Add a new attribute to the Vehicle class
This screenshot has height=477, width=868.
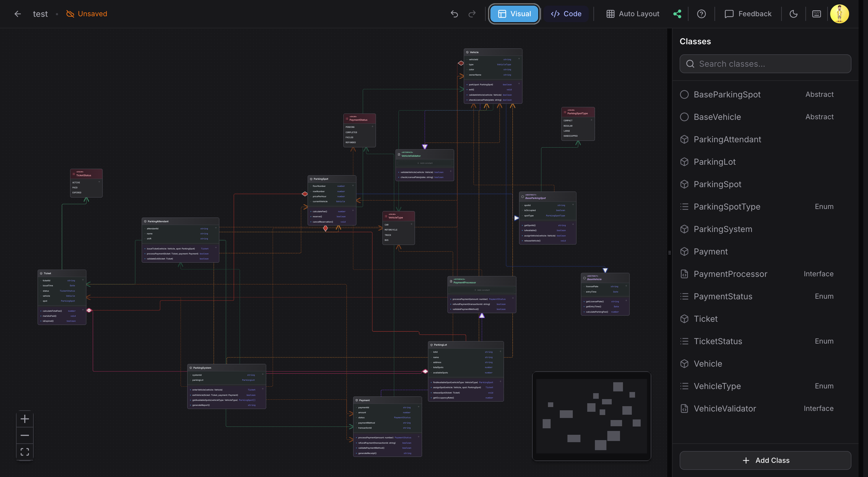(519, 59)
